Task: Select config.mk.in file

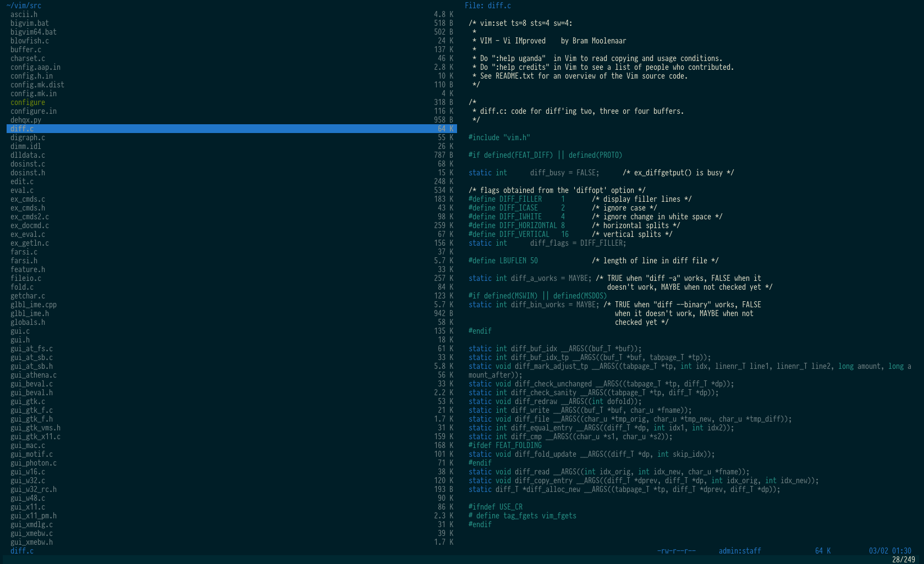Action: click(x=232, y=93)
